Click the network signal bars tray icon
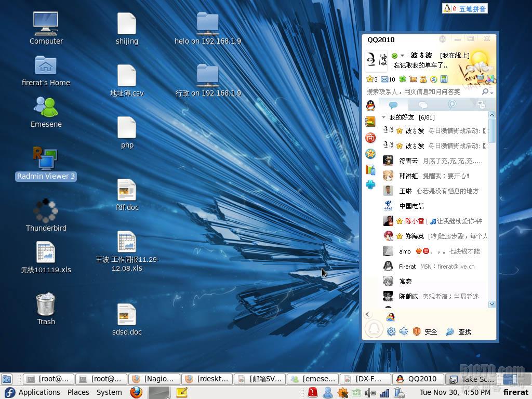 385,393
